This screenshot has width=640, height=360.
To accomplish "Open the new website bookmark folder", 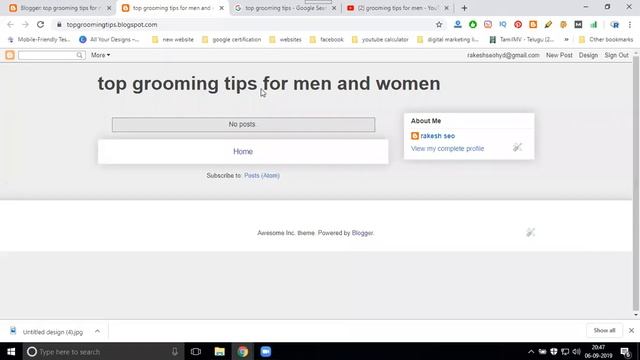I will click(x=173, y=40).
